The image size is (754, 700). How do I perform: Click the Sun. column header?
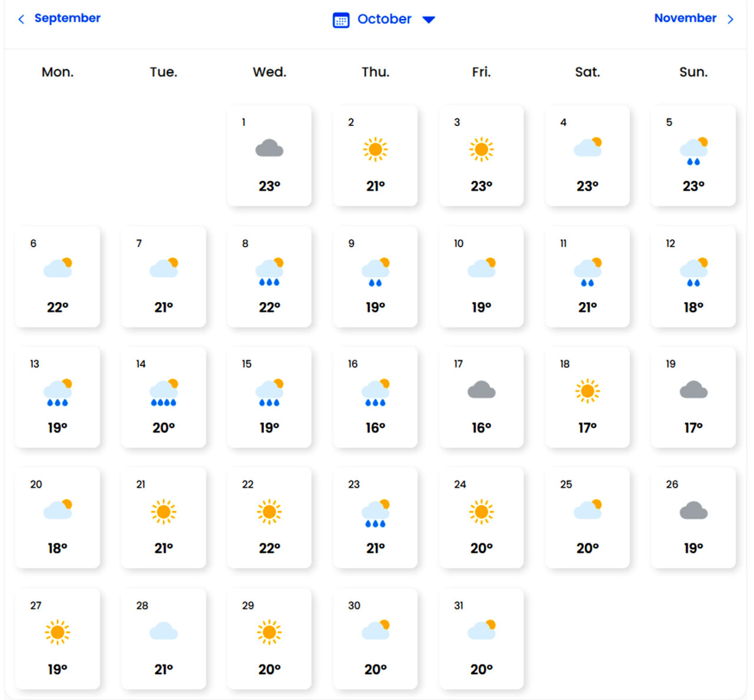coord(693,72)
